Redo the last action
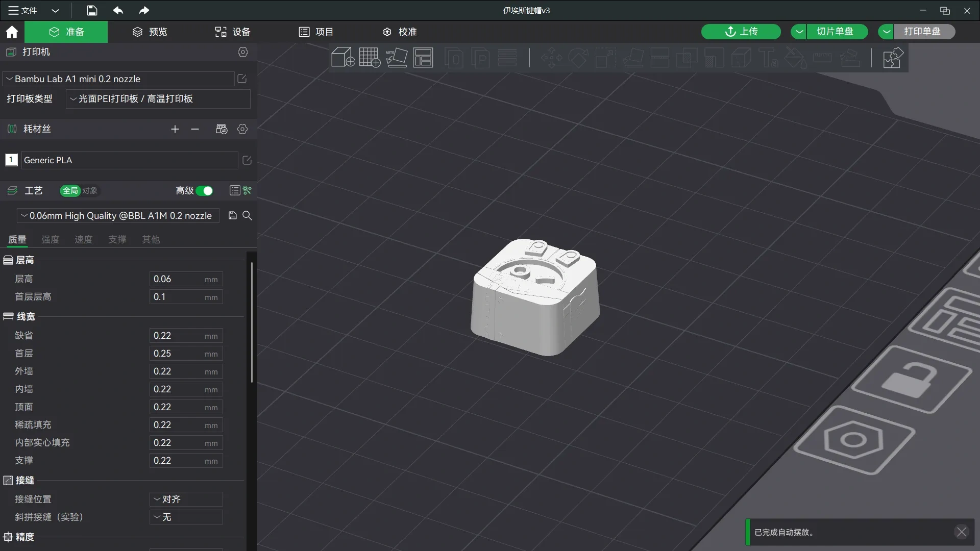 (x=144, y=10)
